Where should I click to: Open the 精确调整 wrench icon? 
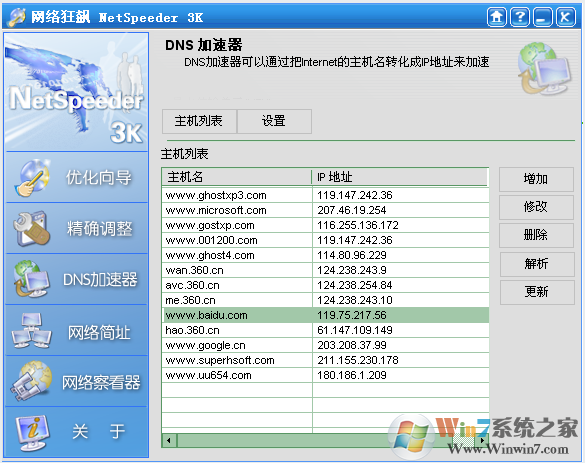[x=31, y=228]
